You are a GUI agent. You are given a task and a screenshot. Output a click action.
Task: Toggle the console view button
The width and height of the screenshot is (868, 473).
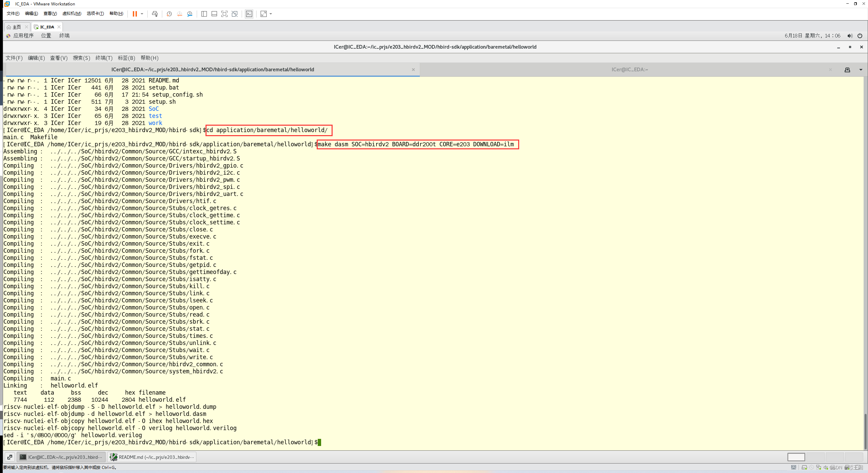tap(249, 14)
